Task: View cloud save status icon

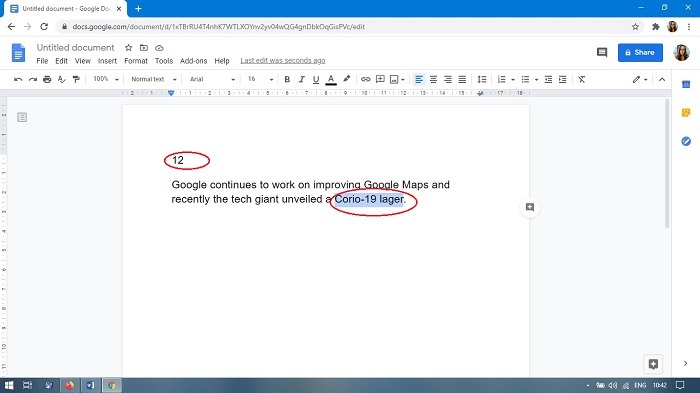Action: [x=159, y=48]
